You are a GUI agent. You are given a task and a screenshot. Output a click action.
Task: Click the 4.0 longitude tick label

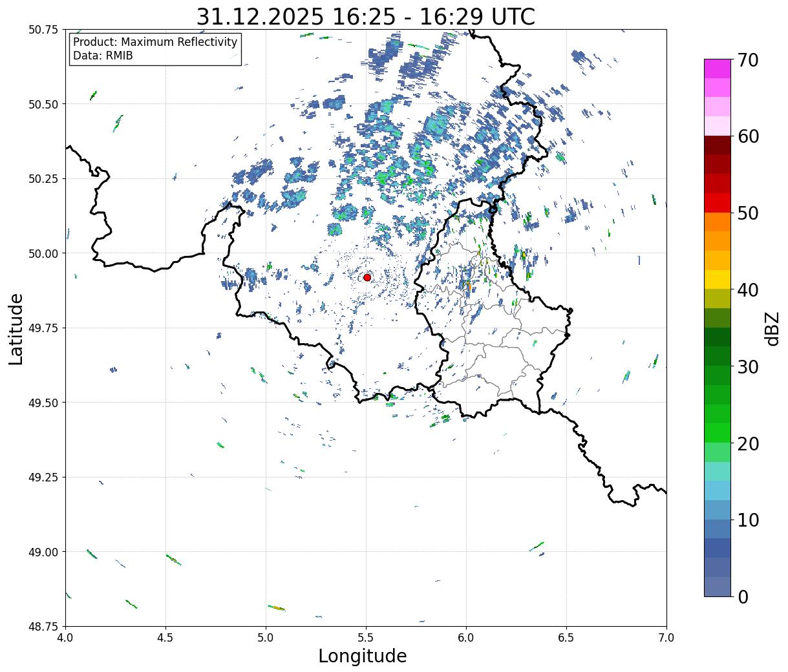click(65, 637)
